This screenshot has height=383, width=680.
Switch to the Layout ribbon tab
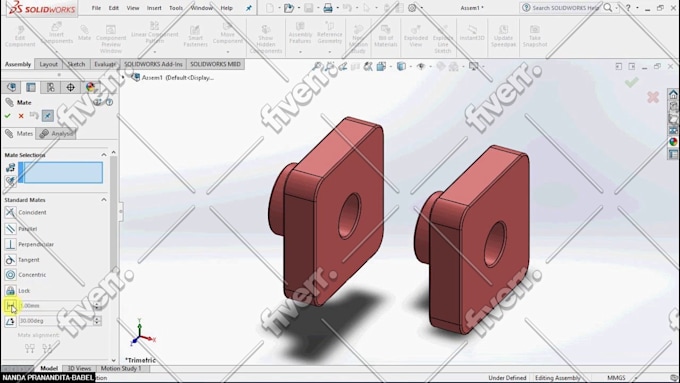point(48,64)
